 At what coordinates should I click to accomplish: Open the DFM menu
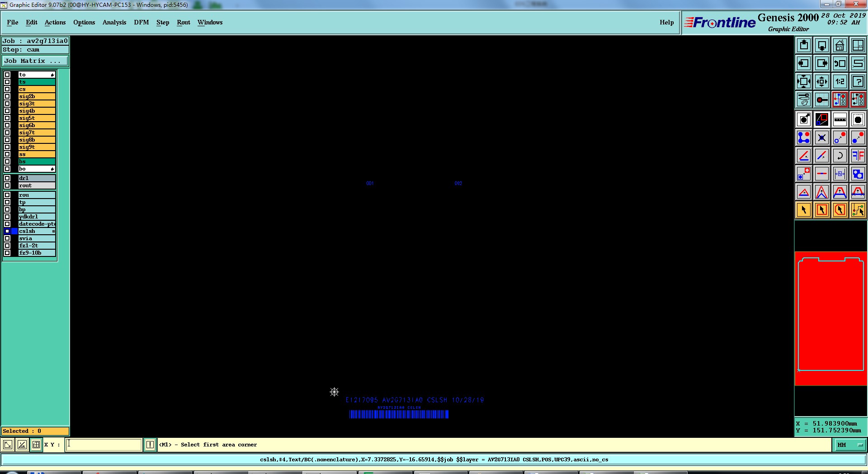click(x=142, y=22)
